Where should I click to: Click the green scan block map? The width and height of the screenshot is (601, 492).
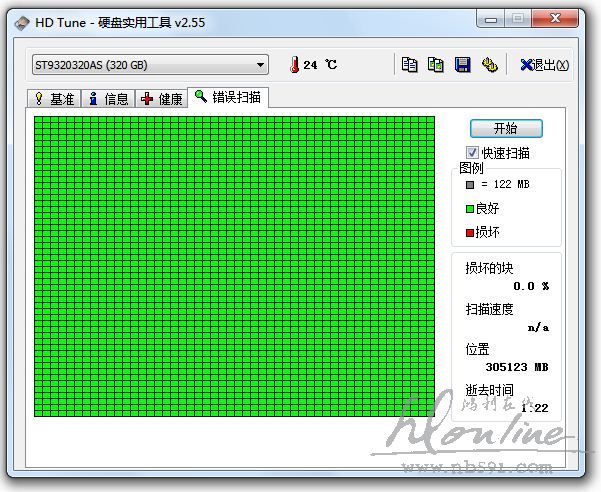(x=235, y=266)
